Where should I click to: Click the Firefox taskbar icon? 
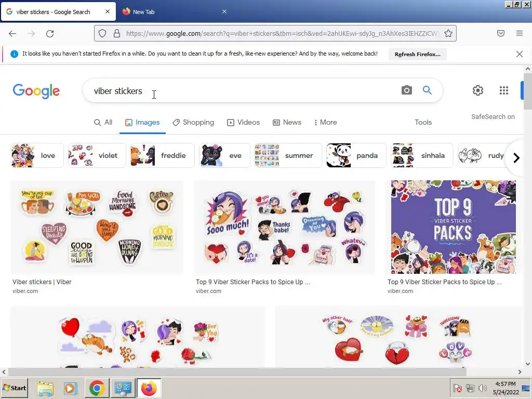pos(149,388)
